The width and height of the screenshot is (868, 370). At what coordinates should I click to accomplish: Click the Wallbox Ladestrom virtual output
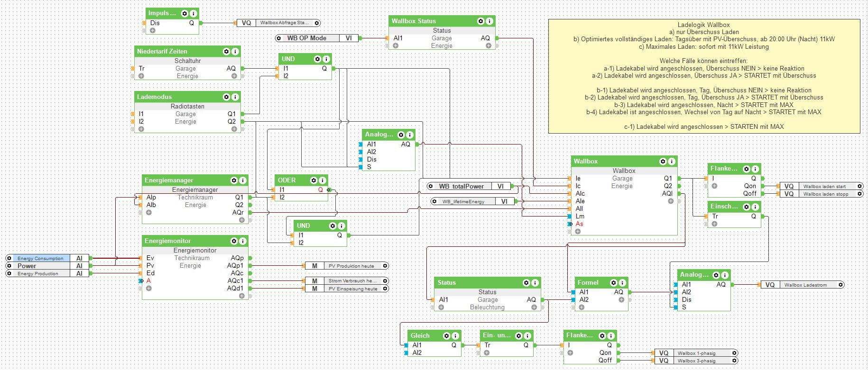point(803,285)
